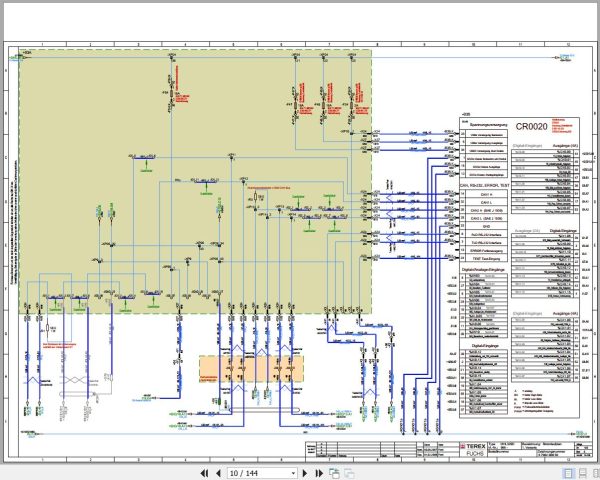Click the greyed-out next-view icon
This screenshot has width=600, height=480.
349,473
